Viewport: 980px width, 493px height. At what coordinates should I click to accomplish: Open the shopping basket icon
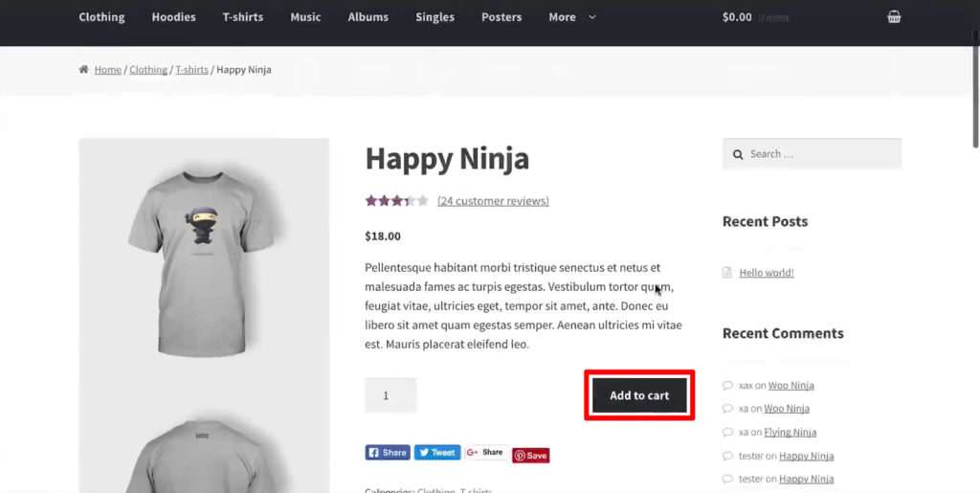click(894, 17)
